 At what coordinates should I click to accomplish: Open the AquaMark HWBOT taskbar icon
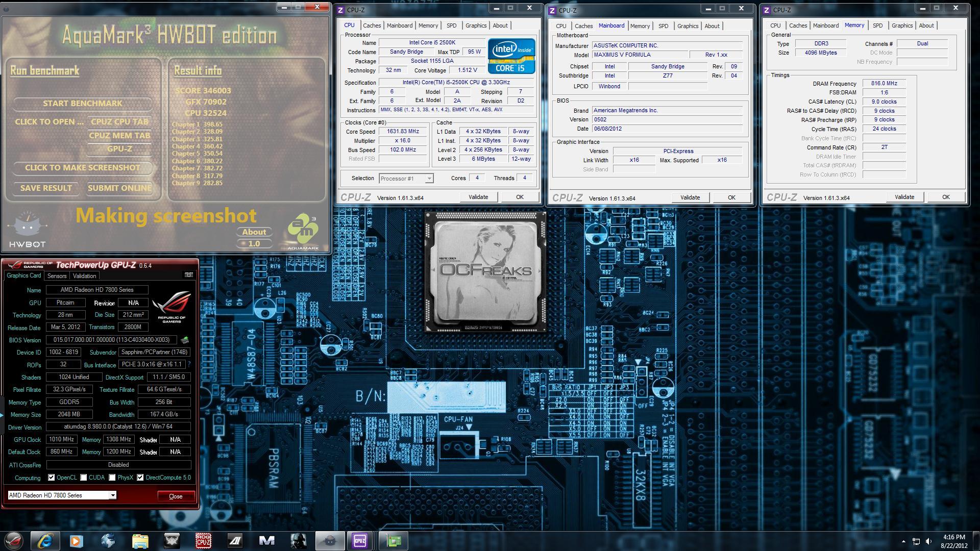tap(330, 540)
